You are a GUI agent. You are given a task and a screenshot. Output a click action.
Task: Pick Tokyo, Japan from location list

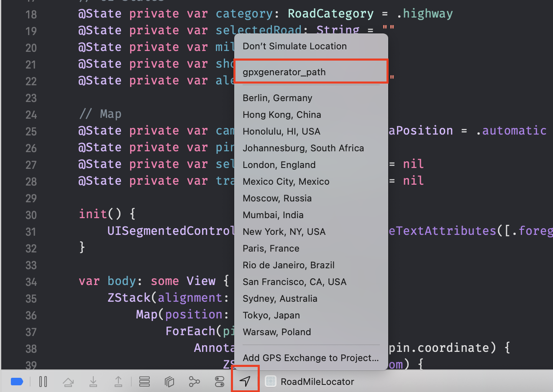click(271, 316)
